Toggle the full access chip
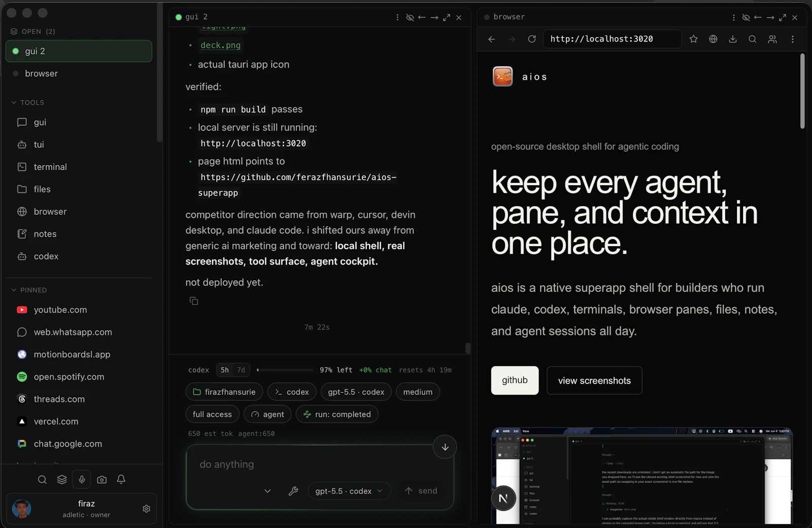This screenshot has width=812, height=528. [x=212, y=414]
